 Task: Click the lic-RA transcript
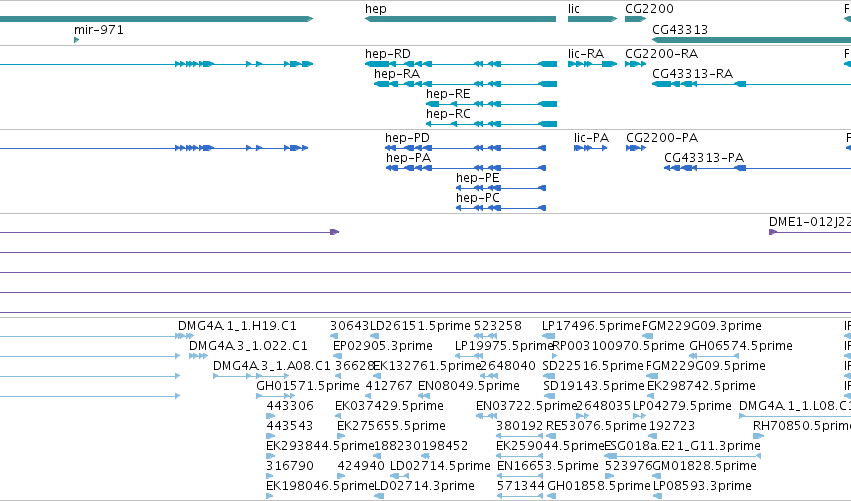593,64
